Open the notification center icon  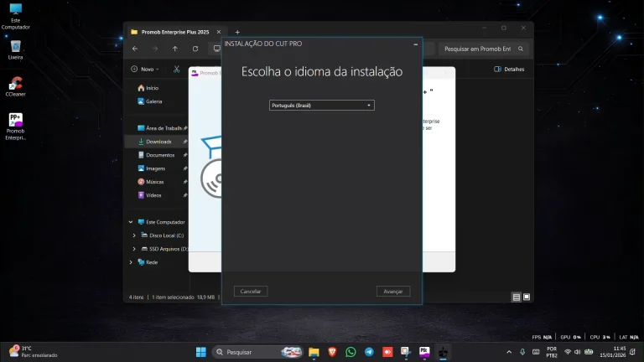633,352
